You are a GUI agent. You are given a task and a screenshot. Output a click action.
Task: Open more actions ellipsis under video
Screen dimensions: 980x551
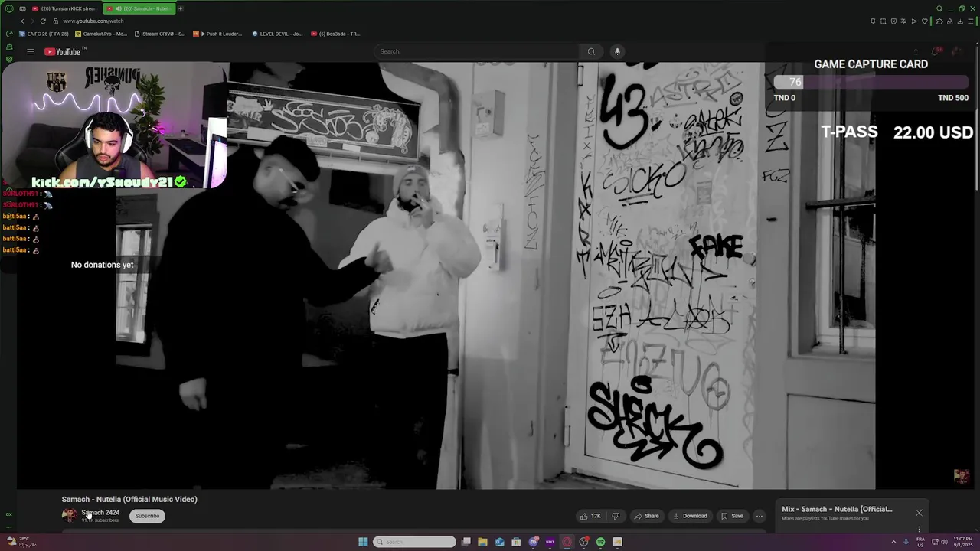[759, 516]
